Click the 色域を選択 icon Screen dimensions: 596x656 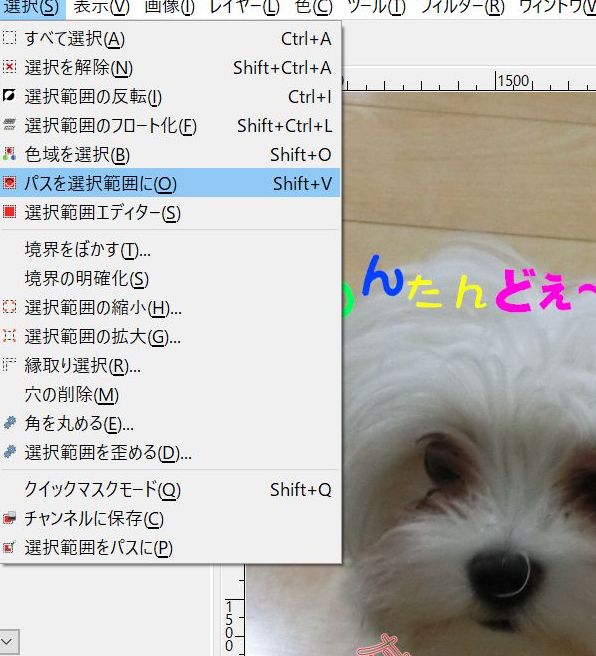point(9,154)
